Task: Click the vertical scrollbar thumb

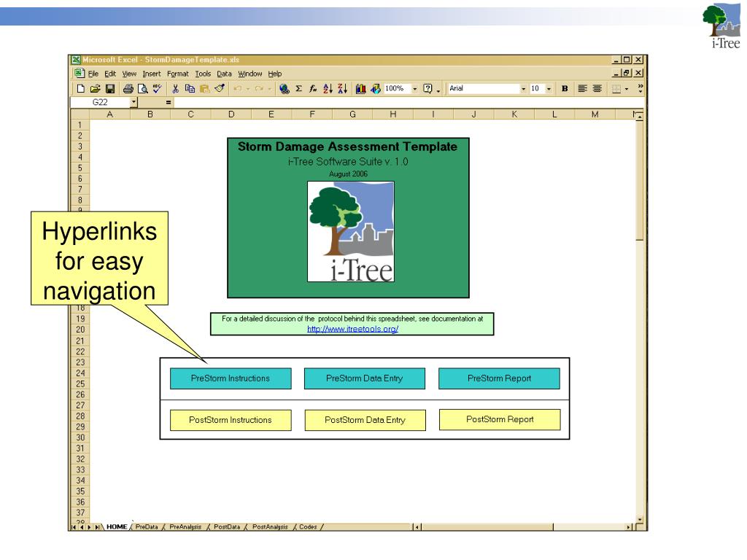Action: pos(640,181)
